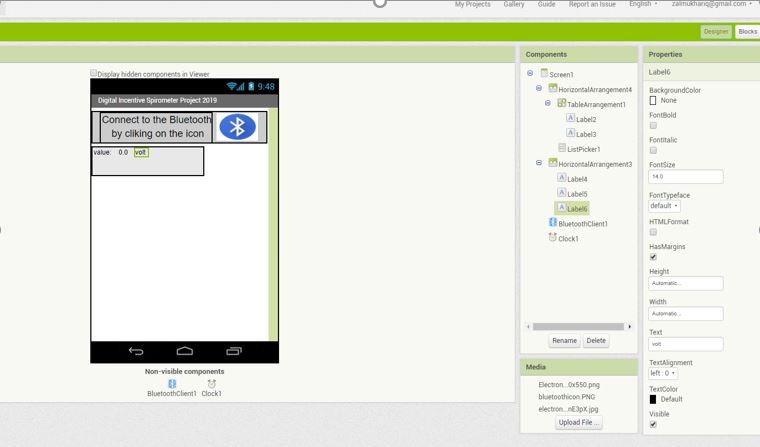Screen dimensions: 760x447
Task: Uncheck the Visible checkbox
Action: 653,424
